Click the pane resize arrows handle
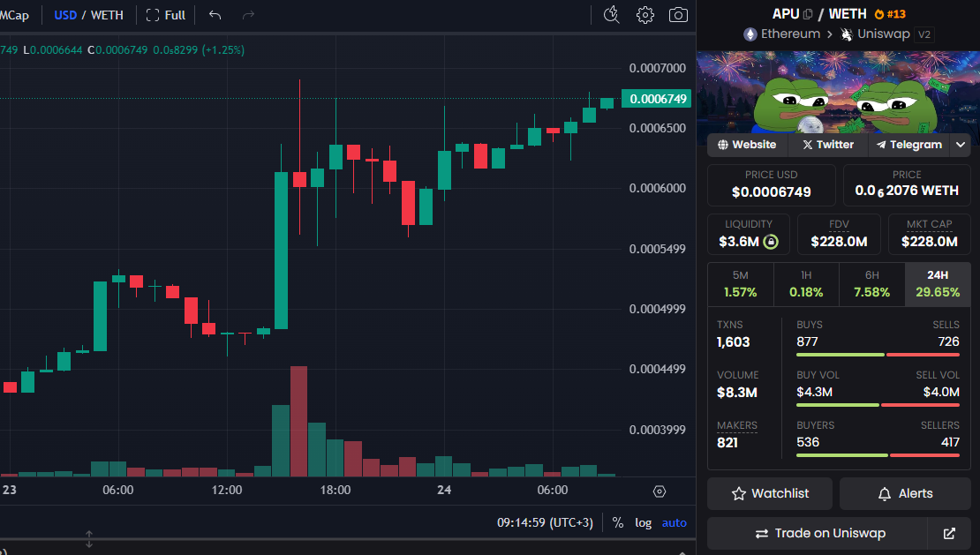The image size is (980, 555). (x=89, y=539)
